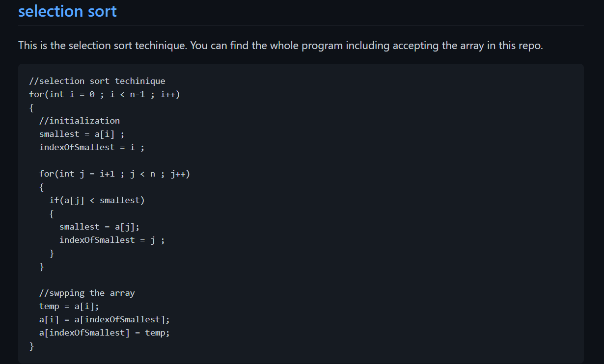
Task: Click the "//selection sort techinique" comment line
Action: point(97,81)
